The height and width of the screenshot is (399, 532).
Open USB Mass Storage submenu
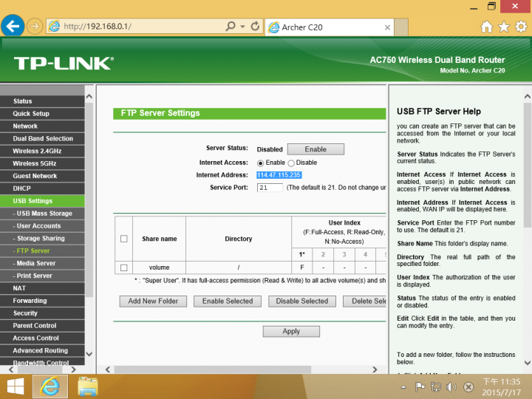(42, 214)
